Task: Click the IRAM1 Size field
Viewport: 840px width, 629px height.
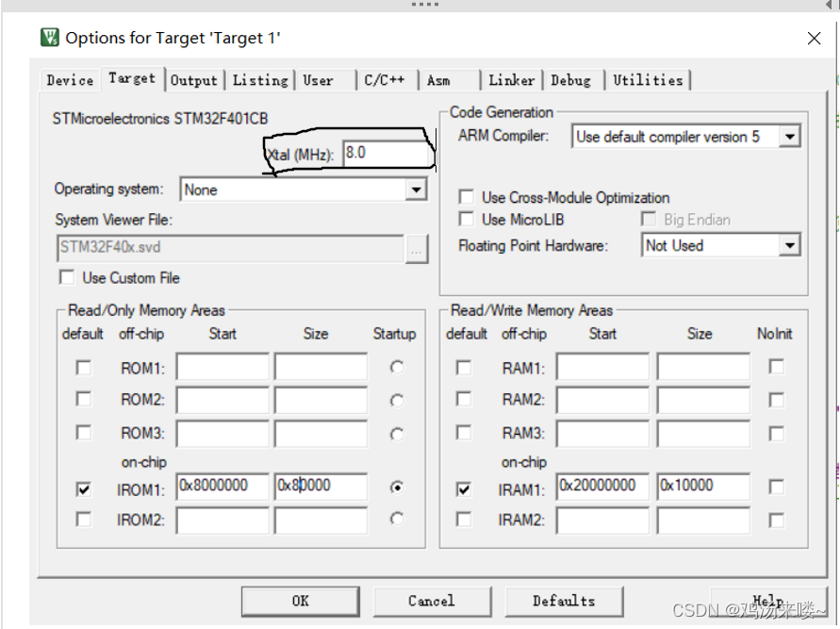Action: [703, 487]
